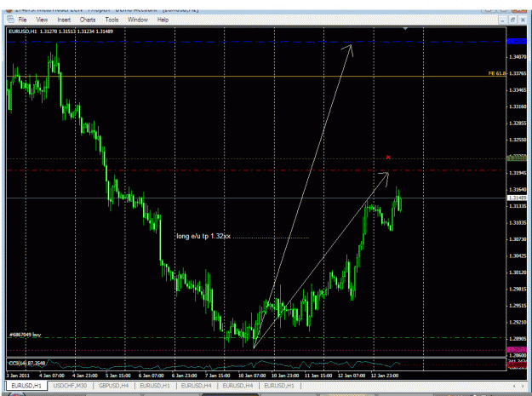Click the '12 Jan 23:00' time label
Image resolution: width=532 pixels, height=396 pixels.
385,376
